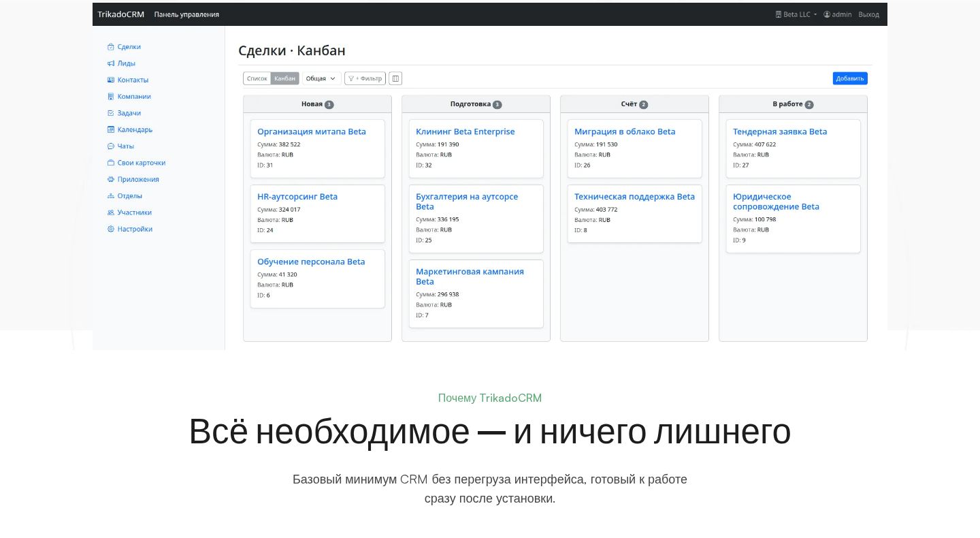Click the Beta LLC building icon
This screenshot has height=538, width=980.
point(779,14)
